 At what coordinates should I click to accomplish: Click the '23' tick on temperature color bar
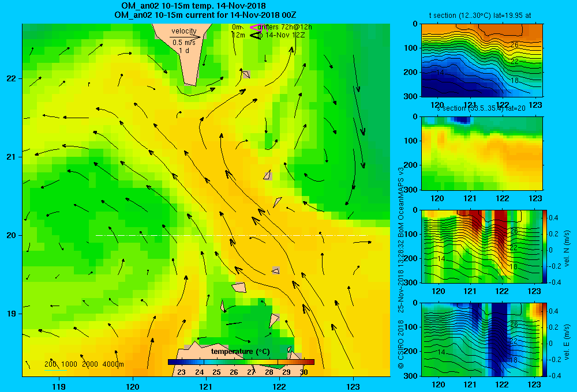pyautogui.click(x=181, y=372)
